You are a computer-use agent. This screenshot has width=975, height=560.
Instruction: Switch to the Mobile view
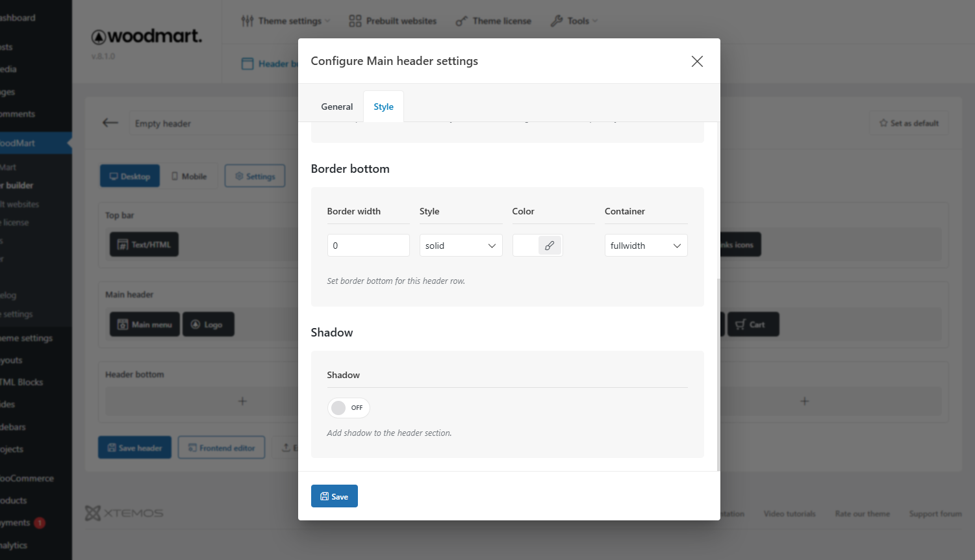189,176
